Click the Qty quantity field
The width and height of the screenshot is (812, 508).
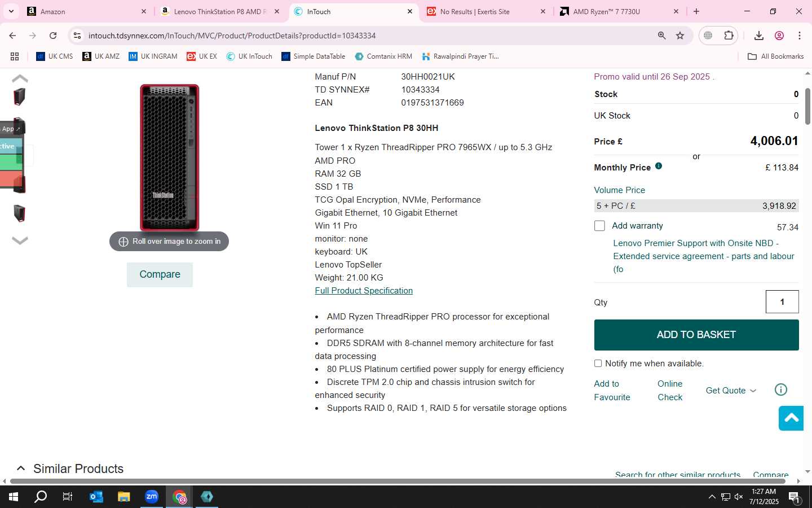(782, 302)
